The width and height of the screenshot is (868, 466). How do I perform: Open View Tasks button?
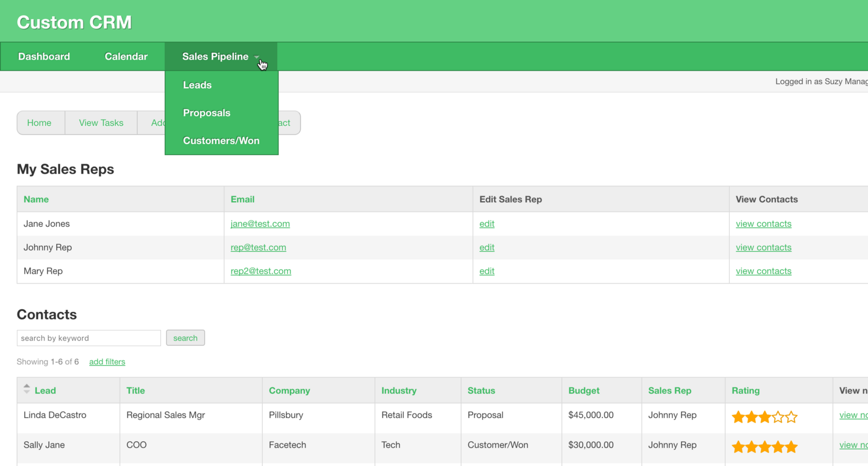pos(101,123)
